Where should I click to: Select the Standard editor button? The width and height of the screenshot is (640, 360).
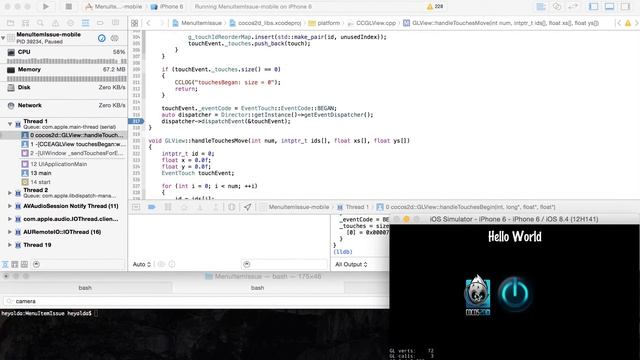tap(541, 7)
